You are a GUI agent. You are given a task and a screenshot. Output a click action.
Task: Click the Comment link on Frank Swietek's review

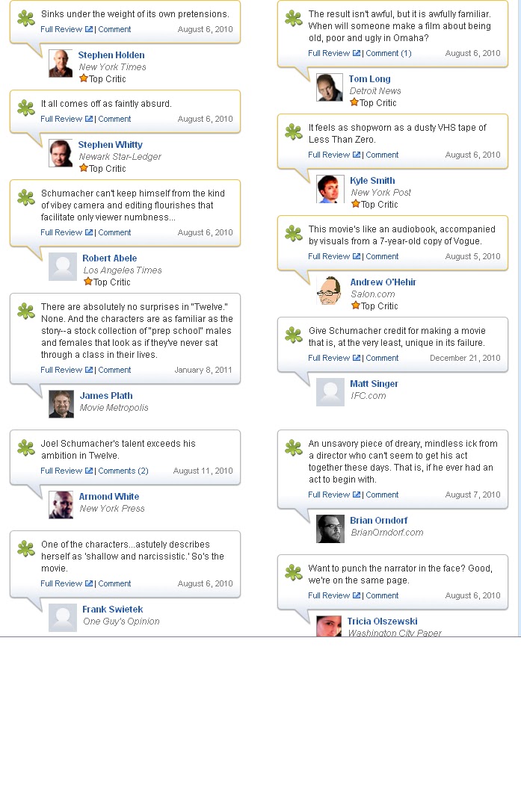click(x=114, y=584)
